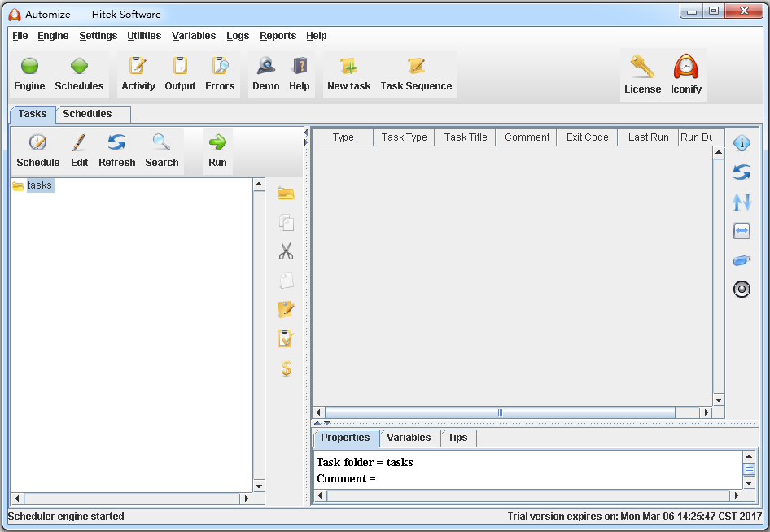Click the note with pencil icon

pos(286,310)
